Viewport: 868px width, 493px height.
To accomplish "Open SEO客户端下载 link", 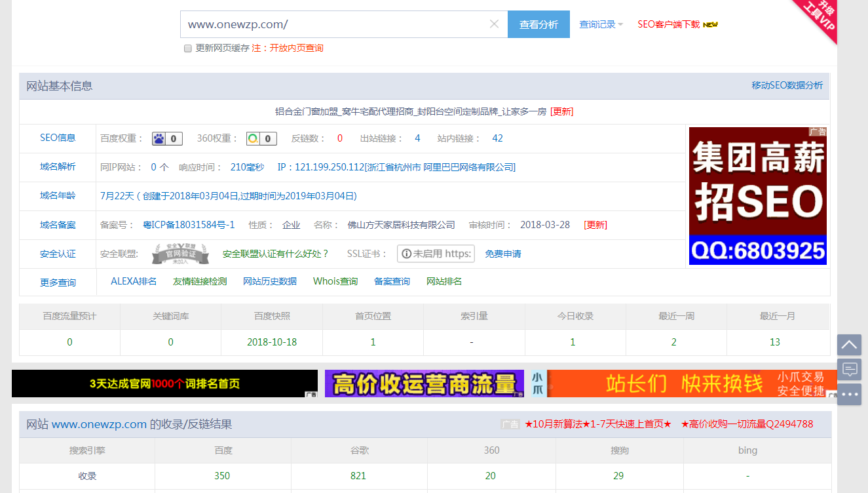I will [669, 24].
